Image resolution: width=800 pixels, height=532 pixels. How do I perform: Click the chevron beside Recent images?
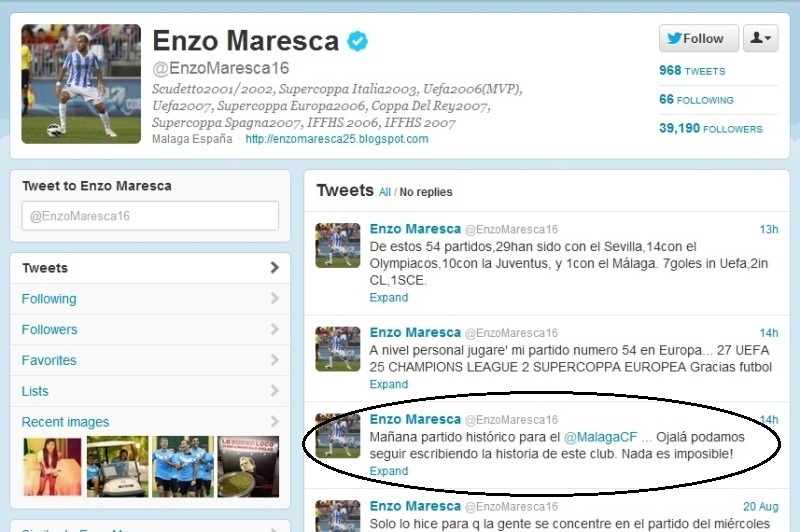pyautogui.click(x=274, y=421)
